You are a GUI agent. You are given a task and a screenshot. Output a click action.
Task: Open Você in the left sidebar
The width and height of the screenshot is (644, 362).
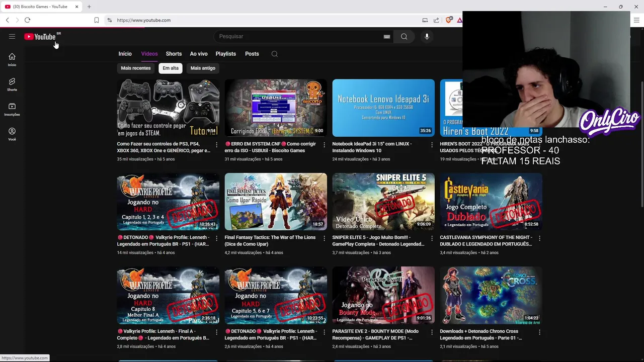12,134
